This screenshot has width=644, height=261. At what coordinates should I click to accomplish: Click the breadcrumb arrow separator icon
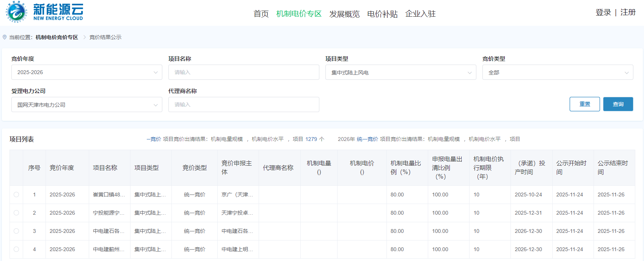coord(84,37)
